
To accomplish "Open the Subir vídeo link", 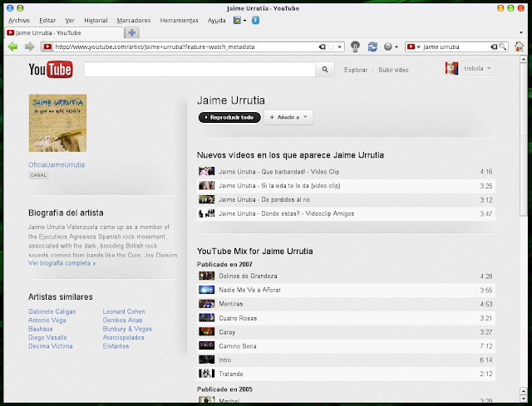I will coord(393,70).
